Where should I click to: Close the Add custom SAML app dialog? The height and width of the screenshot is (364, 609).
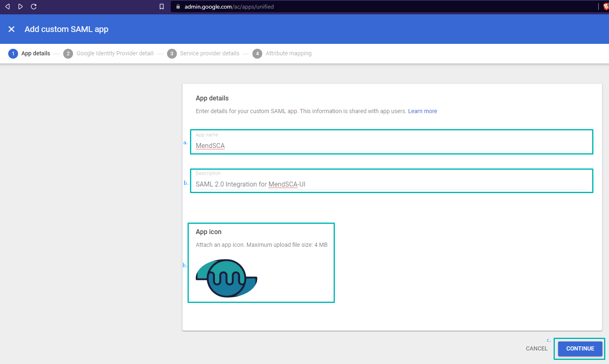[11, 29]
